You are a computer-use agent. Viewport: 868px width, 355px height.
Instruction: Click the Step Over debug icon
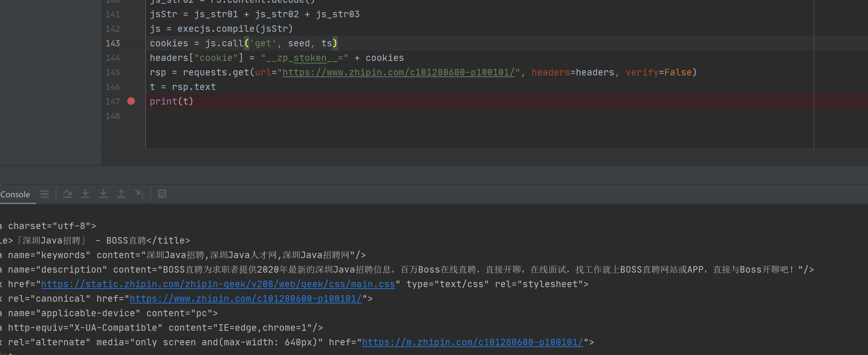pyautogui.click(x=67, y=194)
